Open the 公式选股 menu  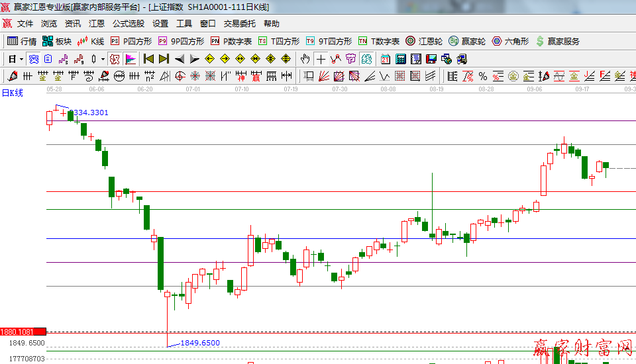pyautogui.click(x=128, y=23)
